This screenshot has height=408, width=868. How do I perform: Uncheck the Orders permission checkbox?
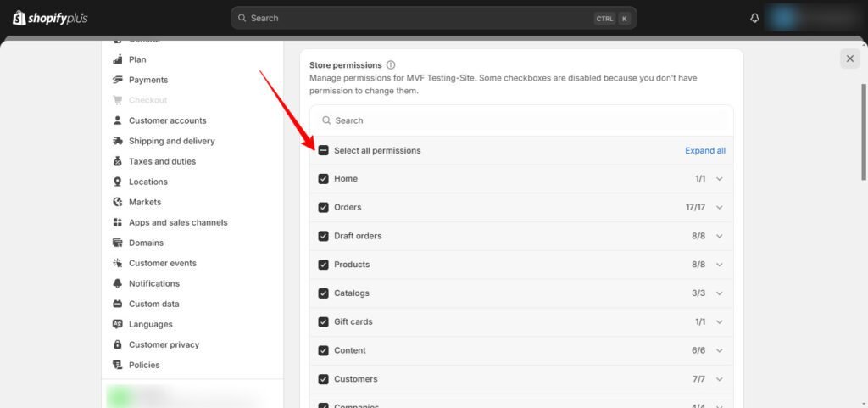click(x=323, y=207)
